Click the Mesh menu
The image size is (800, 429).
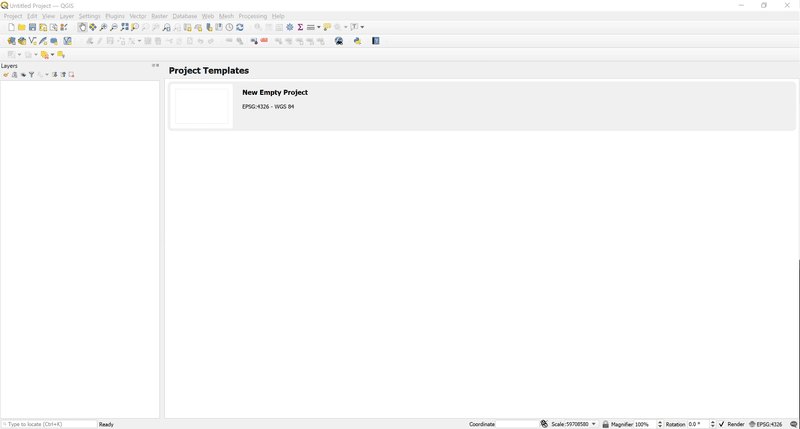[226, 16]
